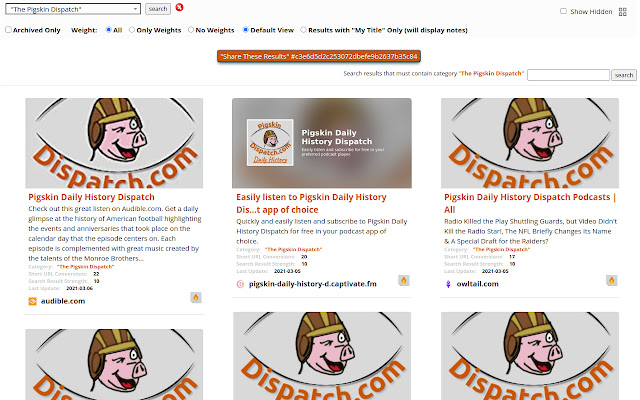Click the Pigskin Daily History podcast player thumbnail
This screenshot has width=640, height=400.
(x=321, y=143)
